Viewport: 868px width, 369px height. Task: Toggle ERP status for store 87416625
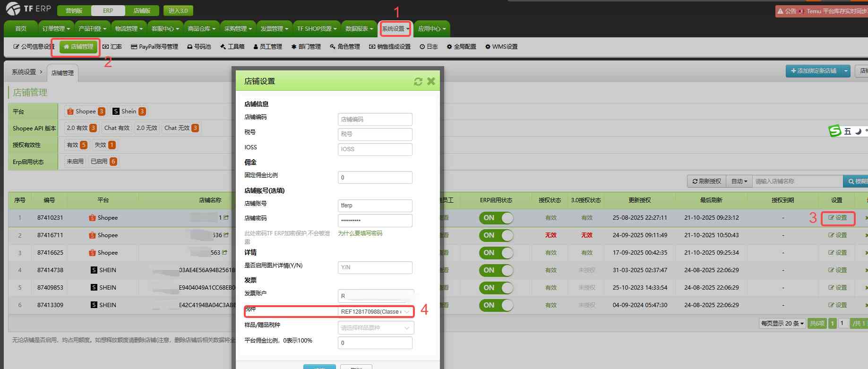point(496,253)
